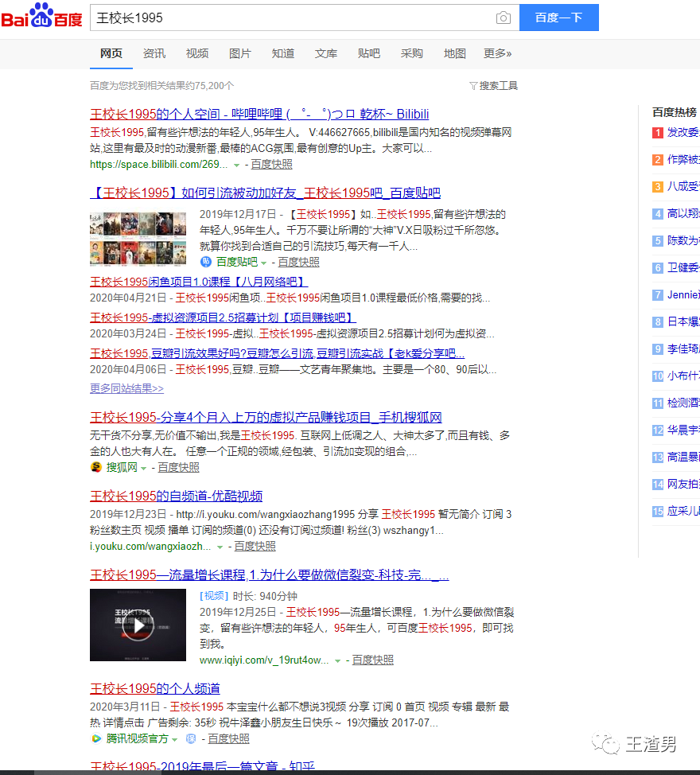Click the Tencent Video official icon
Image resolution: width=700 pixels, height=775 pixels.
click(96, 738)
